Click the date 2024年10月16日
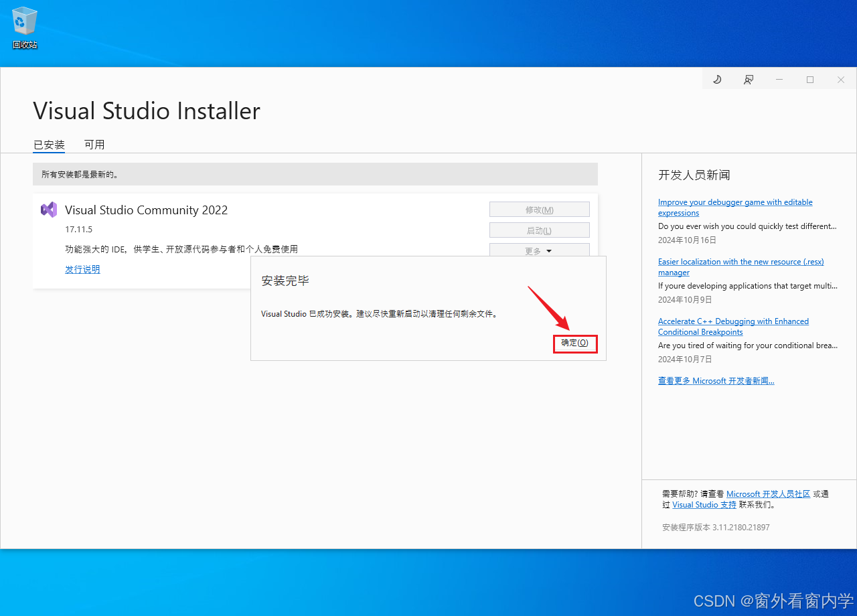 click(x=687, y=240)
